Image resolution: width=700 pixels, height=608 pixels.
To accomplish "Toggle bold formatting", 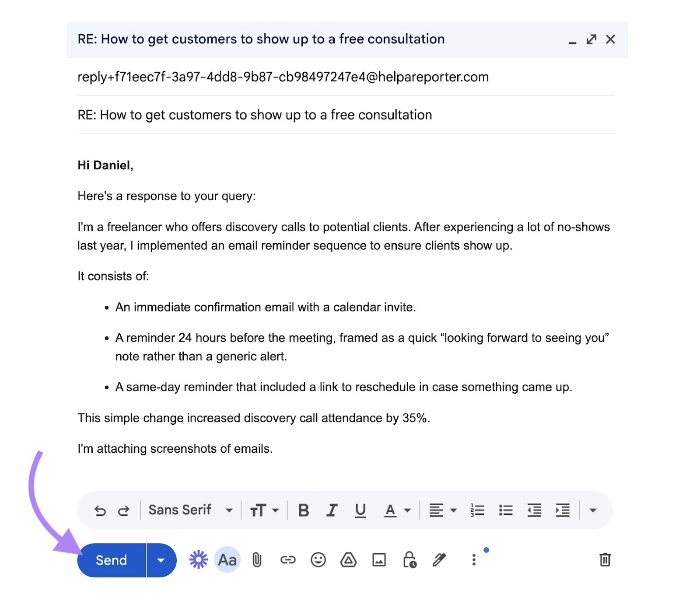I will tap(304, 510).
